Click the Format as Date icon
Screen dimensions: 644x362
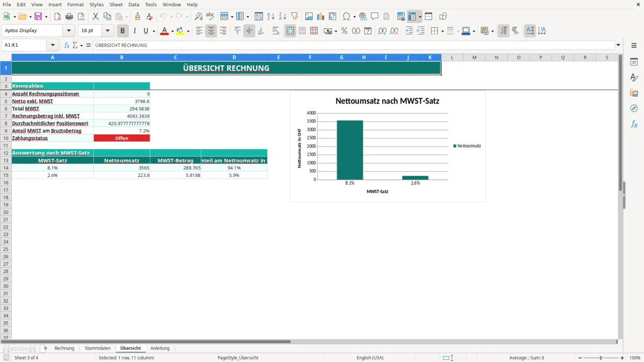coord(368,31)
